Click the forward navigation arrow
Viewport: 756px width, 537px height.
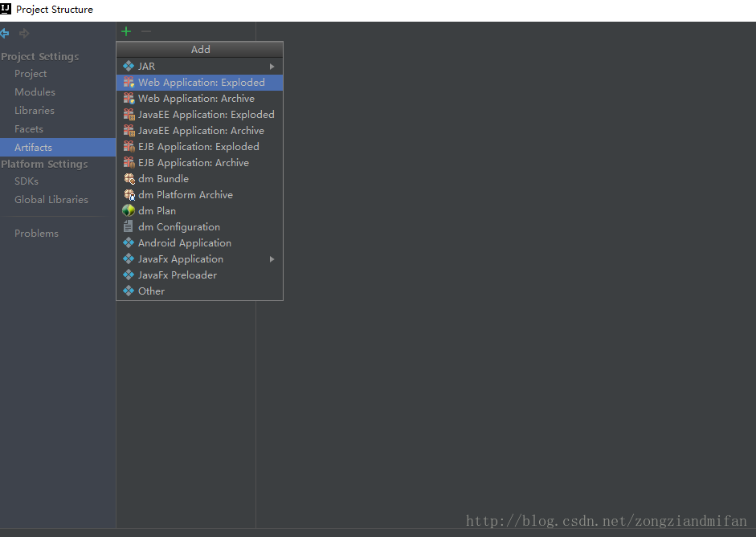tap(24, 33)
